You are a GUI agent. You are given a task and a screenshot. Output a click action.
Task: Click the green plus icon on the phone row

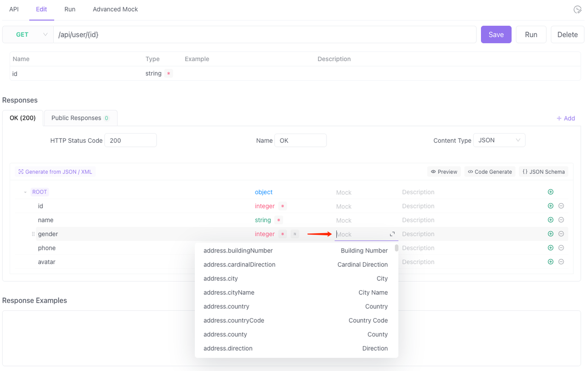point(550,248)
